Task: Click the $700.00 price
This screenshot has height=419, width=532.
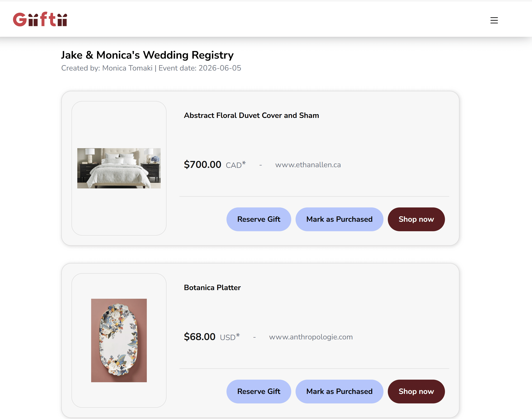Action: (x=202, y=165)
